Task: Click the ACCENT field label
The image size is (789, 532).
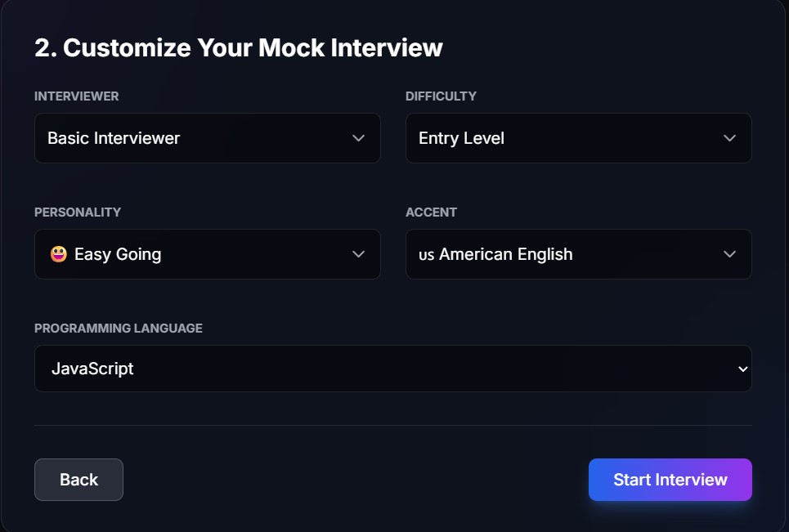Action: (x=431, y=212)
